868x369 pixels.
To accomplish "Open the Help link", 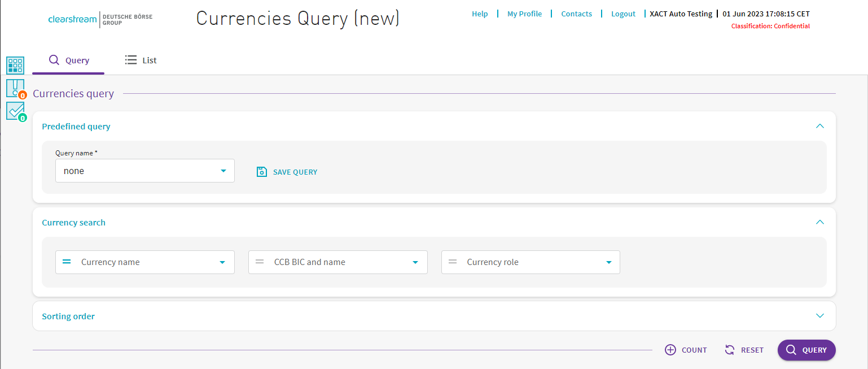I will pos(480,14).
